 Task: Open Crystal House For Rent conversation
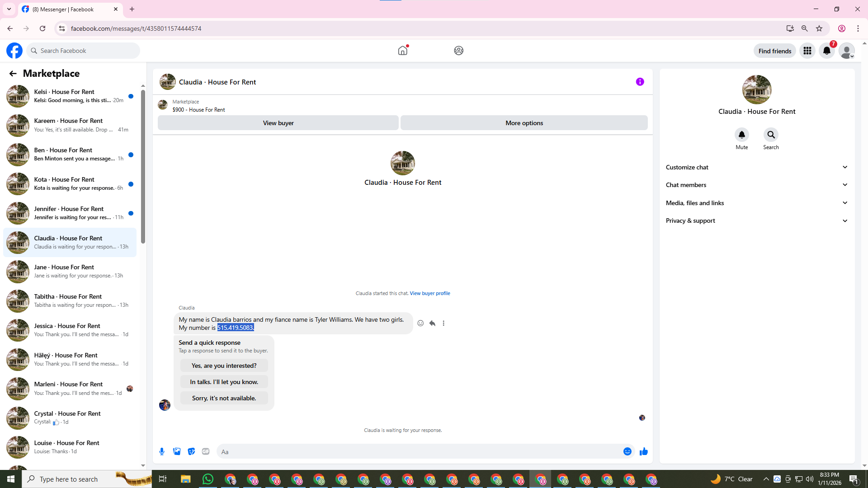[70, 418]
